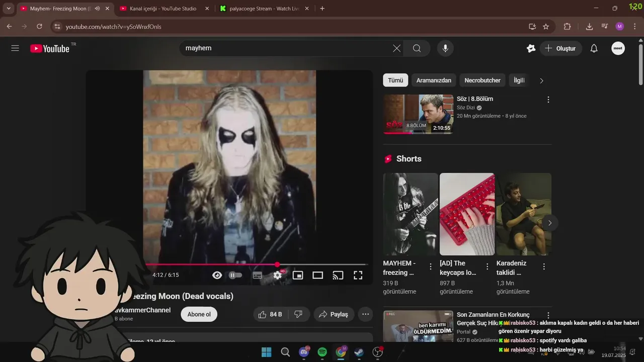Select the Tümü filter chip
The image size is (644, 362).
[x=395, y=80]
